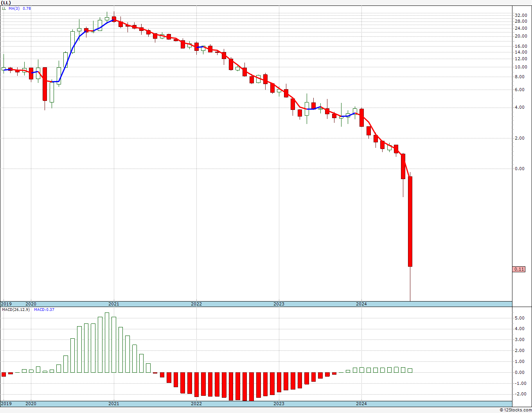This screenshot has height=413, width=532.
Task: Click the 0.11 current price tag
Action: pos(519,269)
